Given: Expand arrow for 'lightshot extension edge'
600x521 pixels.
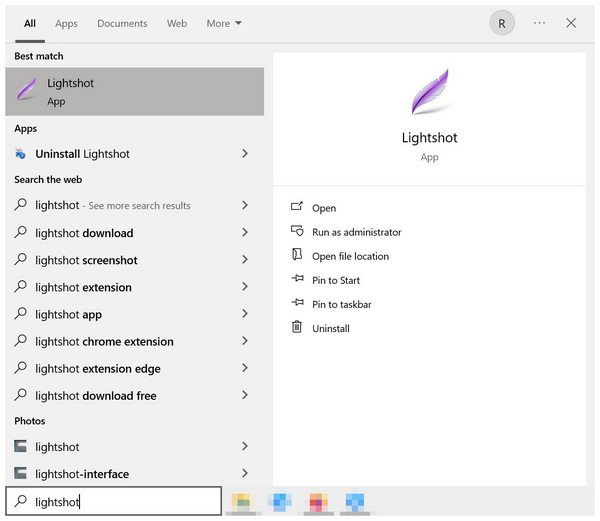Looking at the screenshot, I should pyautogui.click(x=245, y=368).
